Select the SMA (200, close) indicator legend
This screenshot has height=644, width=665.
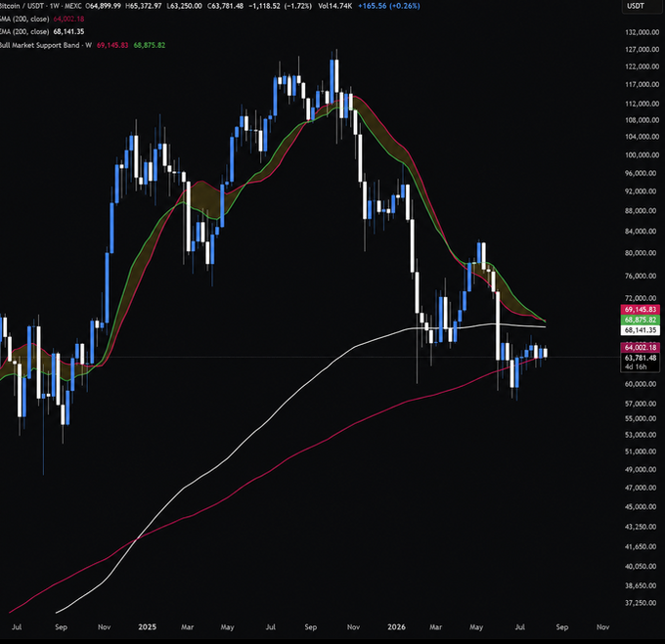(x=24, y=20)
